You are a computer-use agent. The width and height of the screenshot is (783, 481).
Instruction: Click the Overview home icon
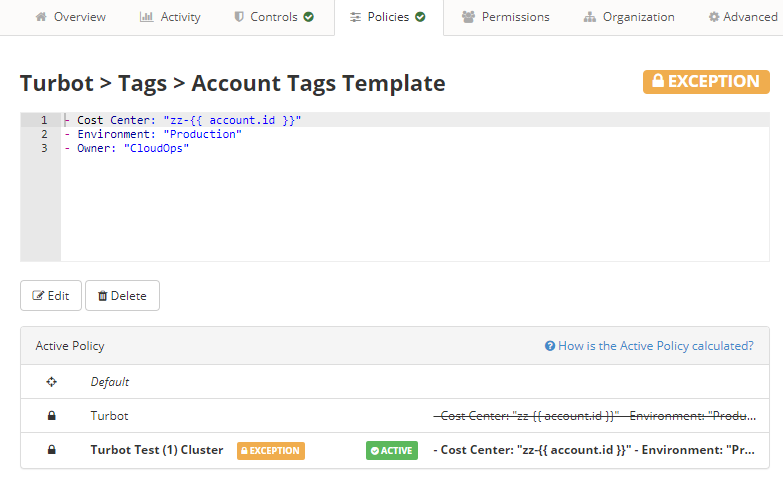click(x=41, y=17)
